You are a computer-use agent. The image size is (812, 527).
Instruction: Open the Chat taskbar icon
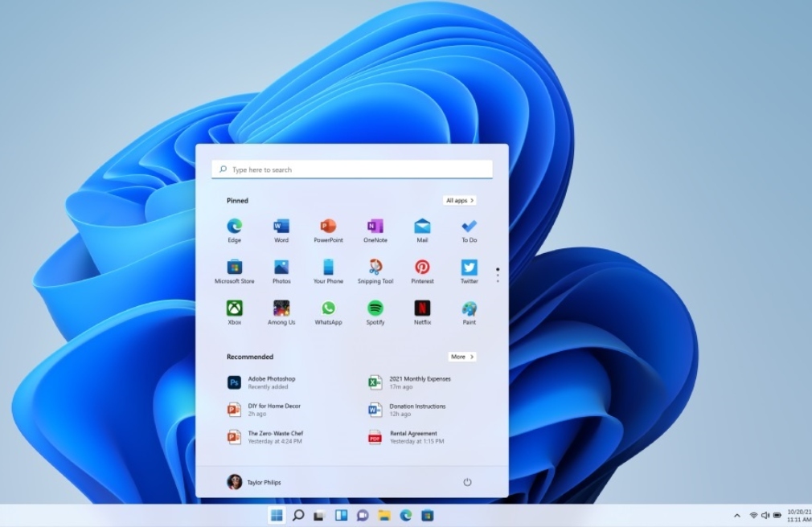[363, 516]
